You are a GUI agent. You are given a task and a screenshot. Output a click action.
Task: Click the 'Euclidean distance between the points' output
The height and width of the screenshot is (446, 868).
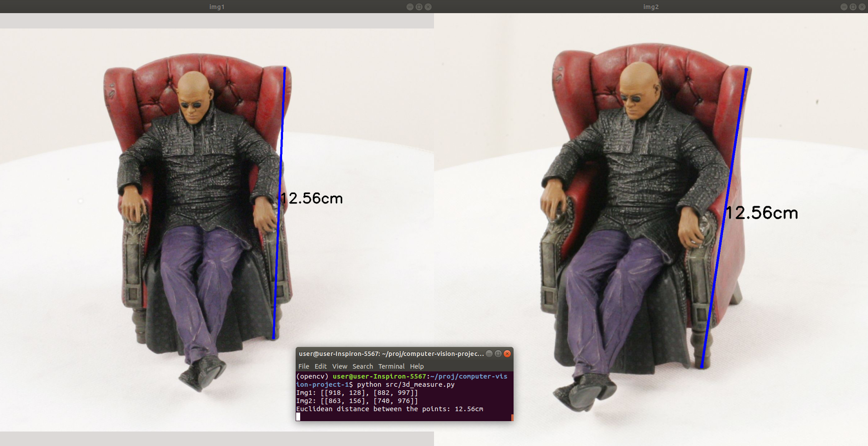390,409
